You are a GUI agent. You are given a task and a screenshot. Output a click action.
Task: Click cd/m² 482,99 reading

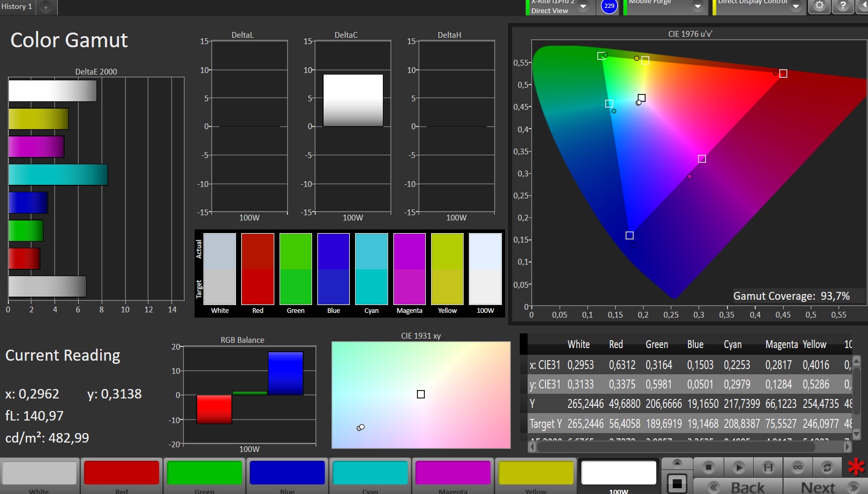(x=47, y=438)
